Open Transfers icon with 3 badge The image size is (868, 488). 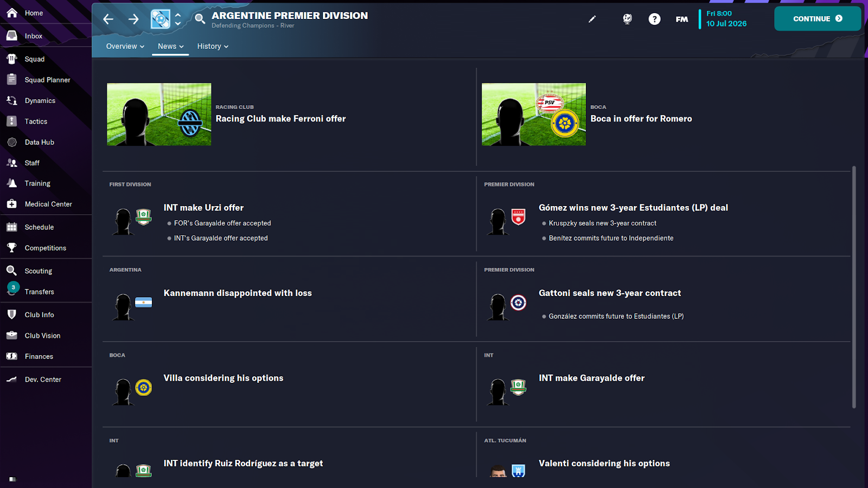point(12,289)
